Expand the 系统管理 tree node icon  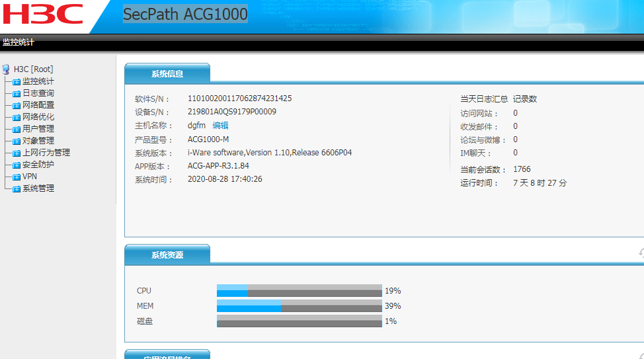coord(17,189)
